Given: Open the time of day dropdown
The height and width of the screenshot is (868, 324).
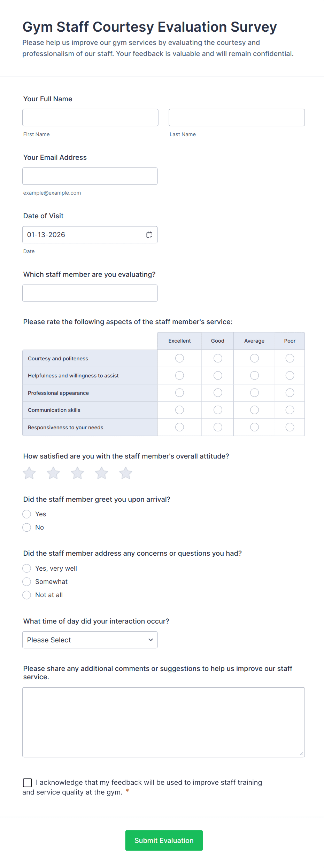Looking at the screenshot, I should point(90,640).
